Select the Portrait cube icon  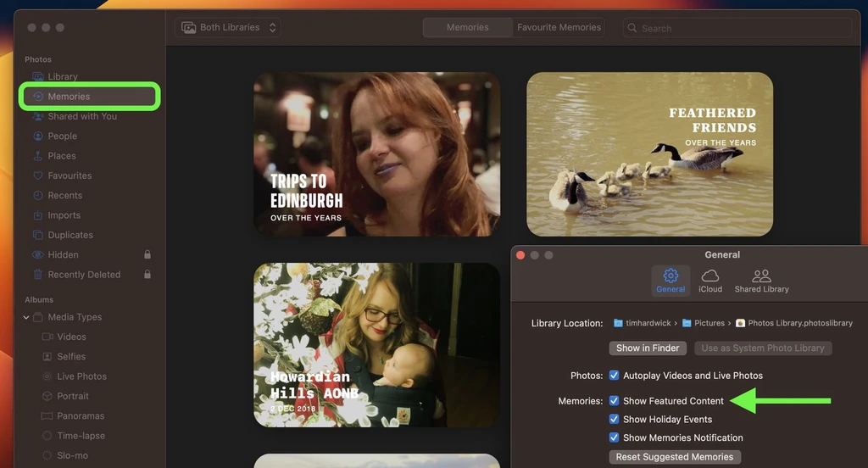47,396
